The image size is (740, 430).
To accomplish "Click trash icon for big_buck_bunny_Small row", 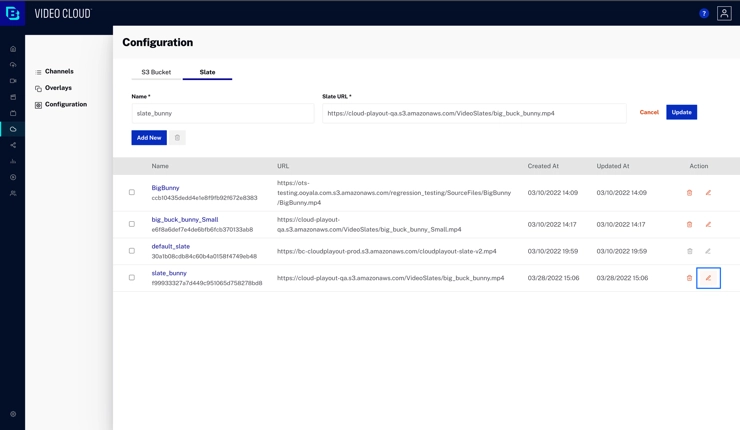I will point(689,225).
